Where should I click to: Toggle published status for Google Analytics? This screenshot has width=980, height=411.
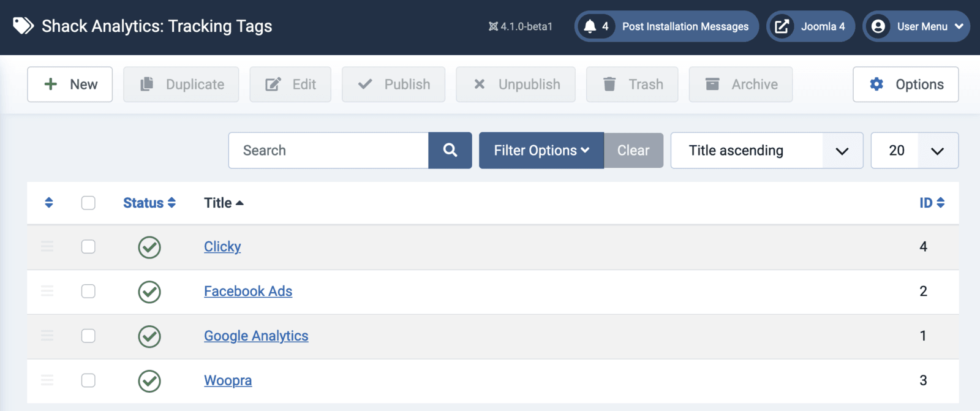pyautogui.click(x=149, y=336)
